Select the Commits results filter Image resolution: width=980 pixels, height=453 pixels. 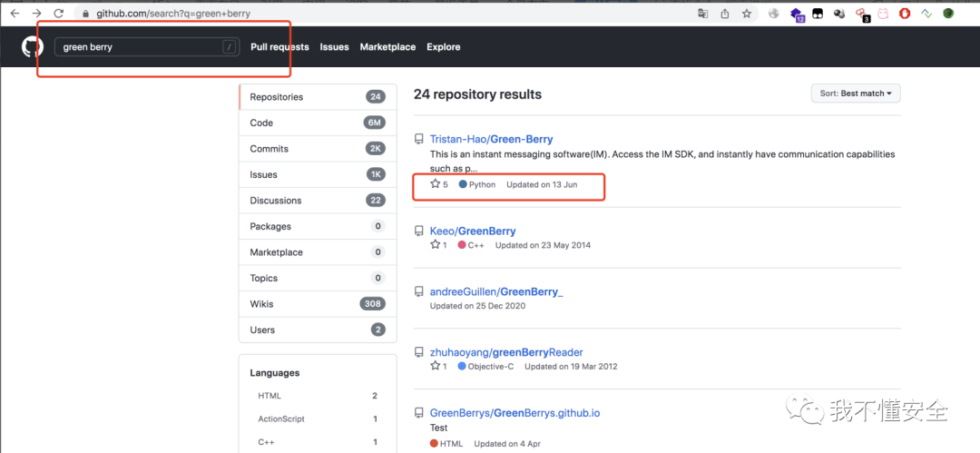tap(318, 149)
